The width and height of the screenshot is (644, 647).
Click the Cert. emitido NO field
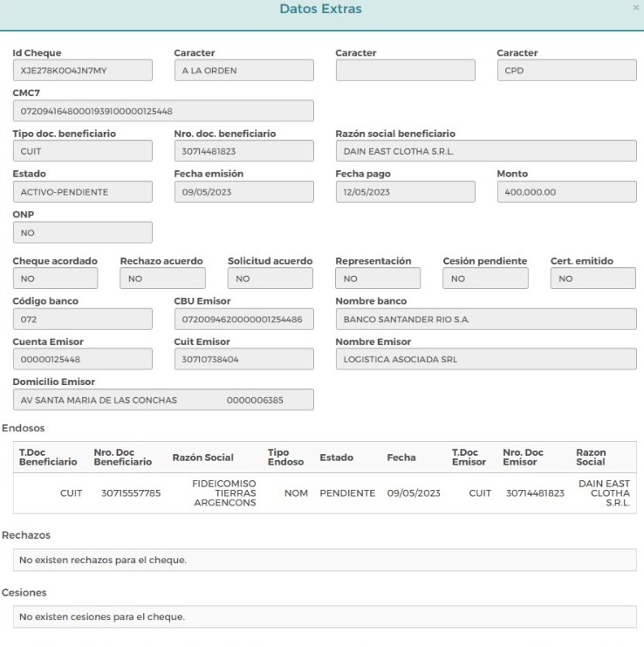tap(593, 279)
